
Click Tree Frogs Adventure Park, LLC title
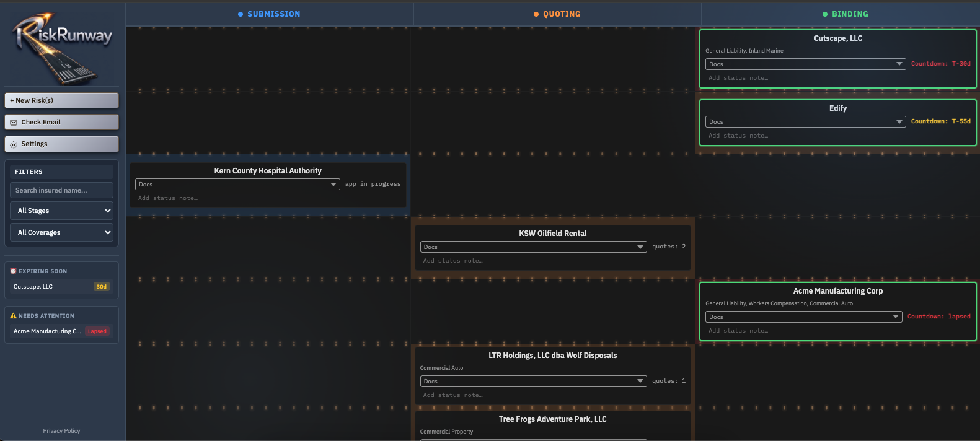click(x=553, y=419)
